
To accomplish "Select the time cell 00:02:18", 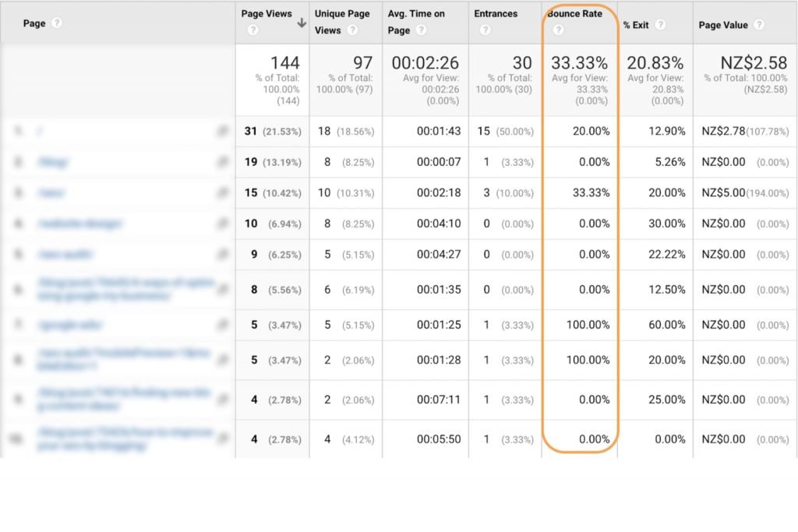I will pyautogui.click(x=439, y=192).
